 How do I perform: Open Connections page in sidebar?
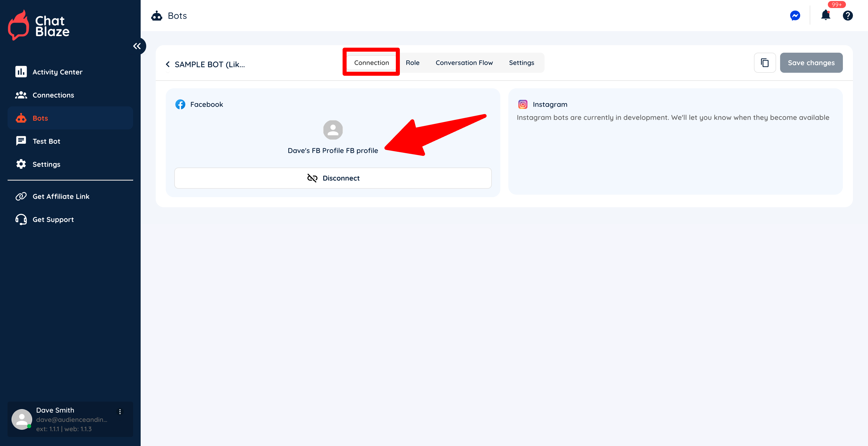click(x=53, y=95)
